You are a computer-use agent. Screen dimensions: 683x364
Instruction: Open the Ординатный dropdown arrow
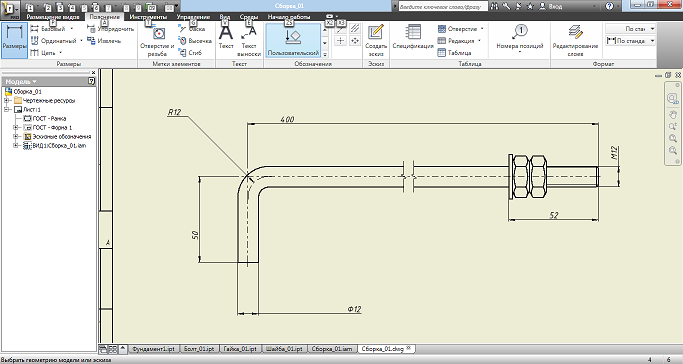coord(81,40)
